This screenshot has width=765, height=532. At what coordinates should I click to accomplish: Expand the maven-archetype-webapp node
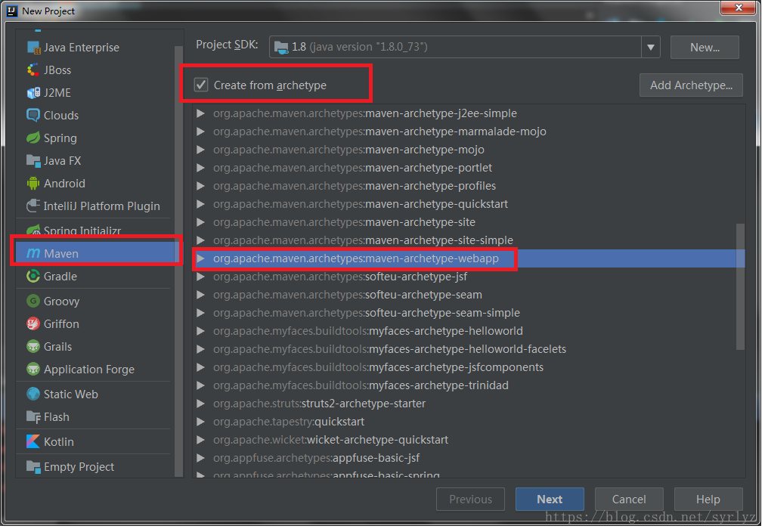tap(200, 259)
